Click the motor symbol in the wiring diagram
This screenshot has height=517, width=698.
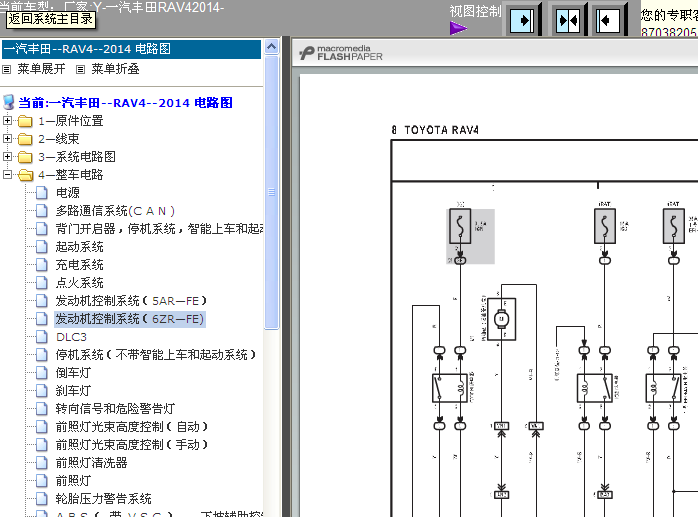(502, 319)
